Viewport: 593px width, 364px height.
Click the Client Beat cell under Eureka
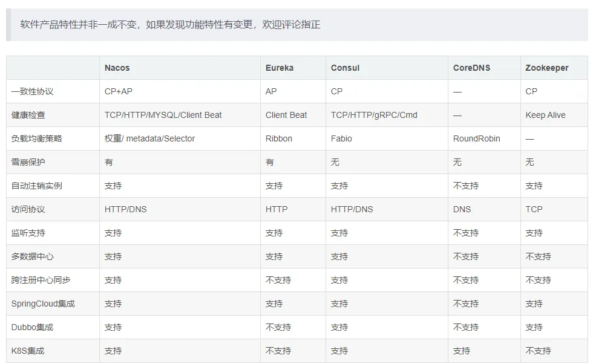coord(286,115)
